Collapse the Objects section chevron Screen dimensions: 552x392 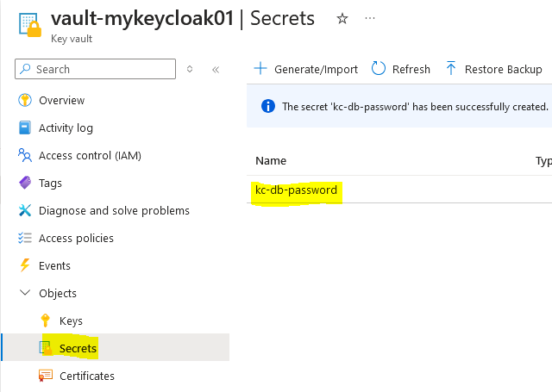point(24,293)
